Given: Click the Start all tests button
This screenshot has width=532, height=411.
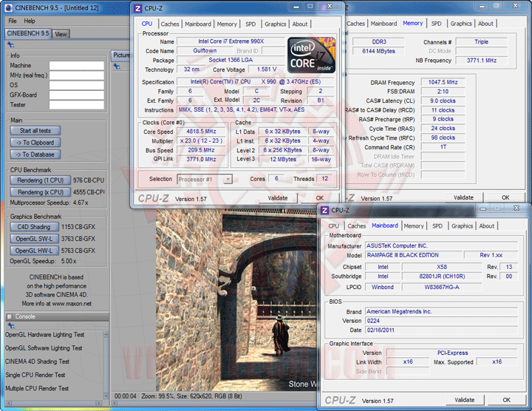Looking at the screenshot, I should (35, 131).
